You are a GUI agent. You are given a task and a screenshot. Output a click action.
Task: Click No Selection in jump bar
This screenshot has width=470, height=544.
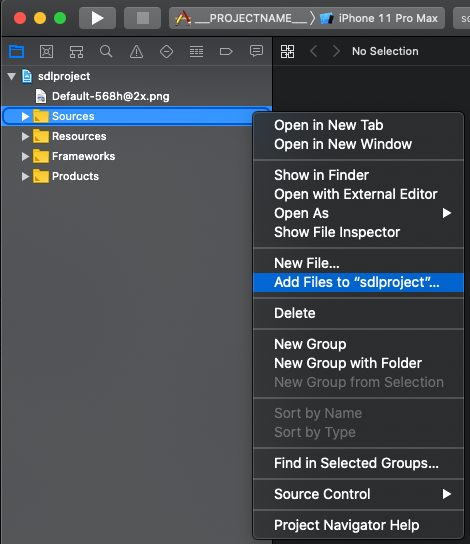click(x=385, y=51)
